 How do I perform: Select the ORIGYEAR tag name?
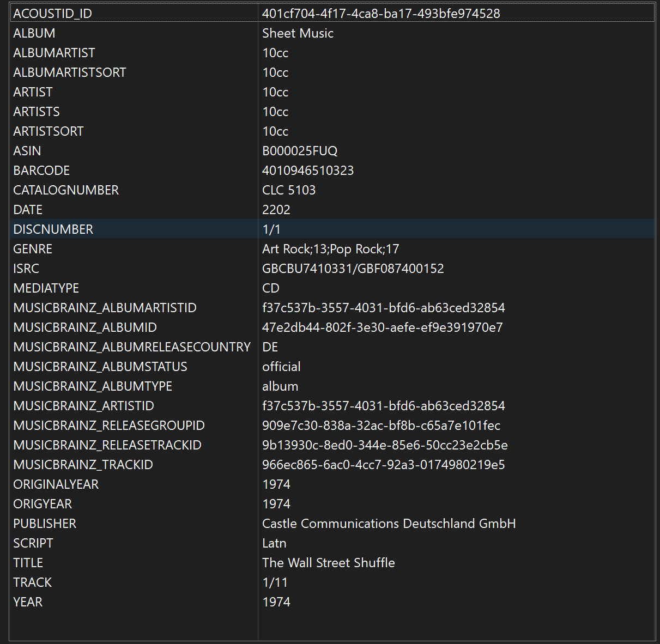coord(43,504)
